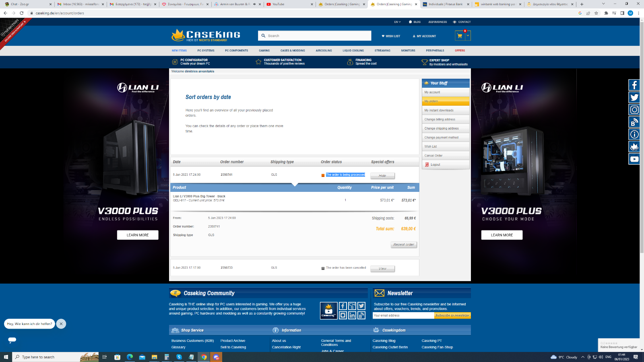Open Instagram from the right sidebar
This screenshot has width=644, height=362.
coord(634,110)
